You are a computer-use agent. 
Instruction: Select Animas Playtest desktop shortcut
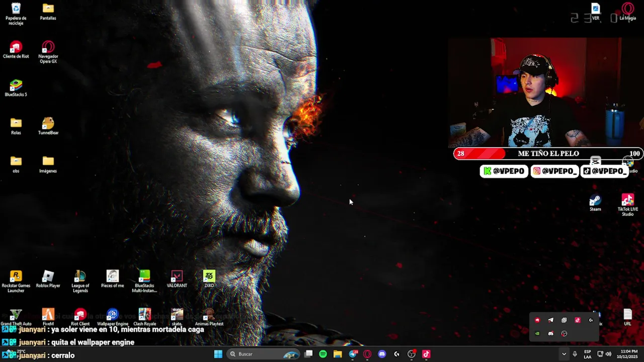coord(209,317)
